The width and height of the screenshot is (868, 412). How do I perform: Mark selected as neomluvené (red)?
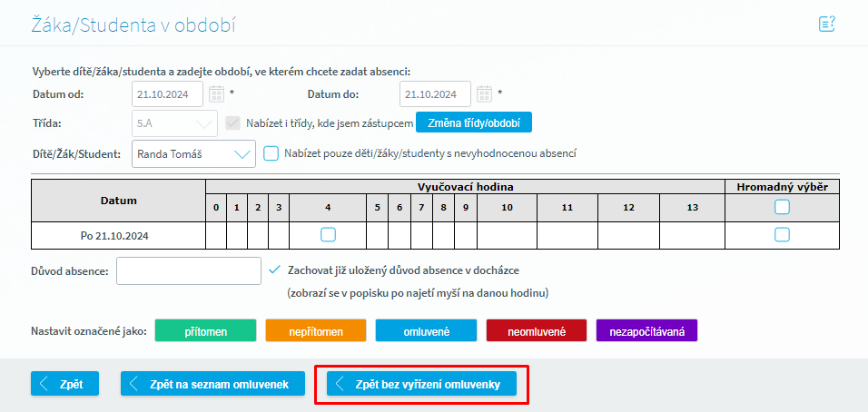click(x=536, y=331)
